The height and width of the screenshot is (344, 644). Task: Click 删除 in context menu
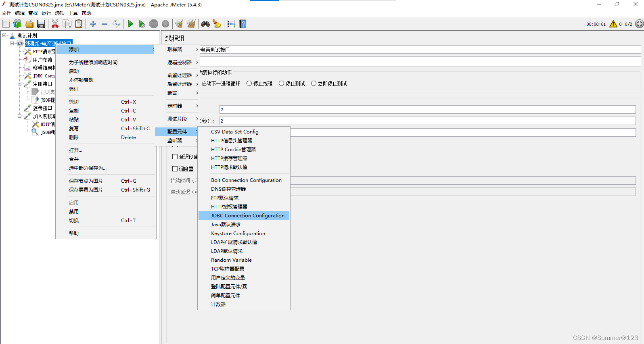point(106,138)
